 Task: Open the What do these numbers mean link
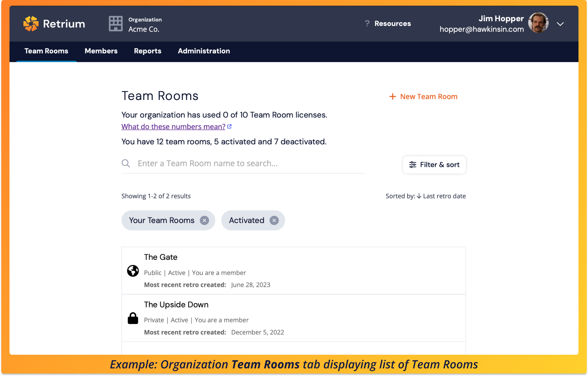[173, 126]
